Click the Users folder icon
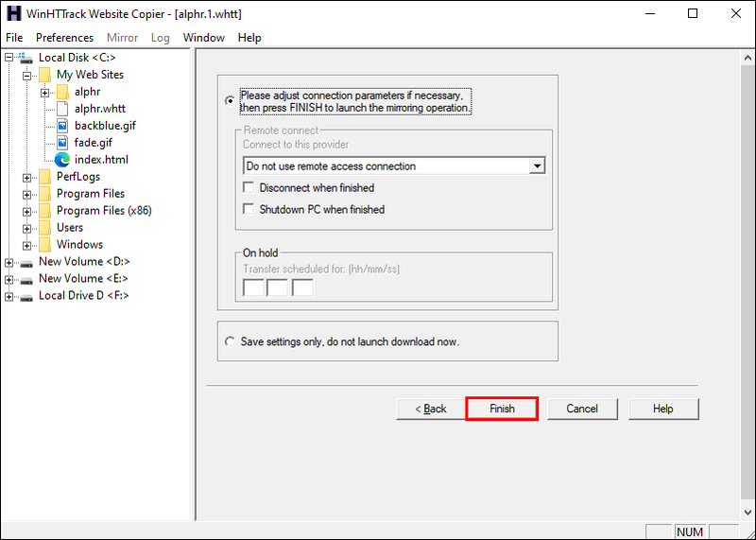Viewport: 756px width, 540px height. point(44,227)
